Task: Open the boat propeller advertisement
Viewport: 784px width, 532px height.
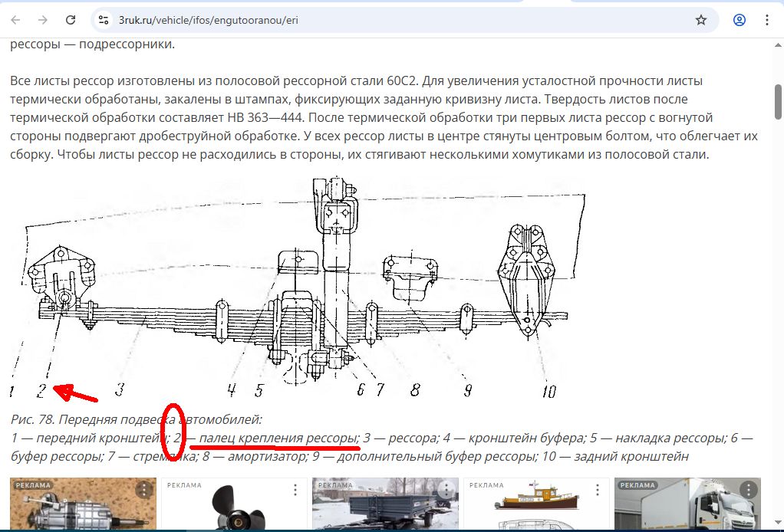Action: pyautogui.click(x=232, y=509)
